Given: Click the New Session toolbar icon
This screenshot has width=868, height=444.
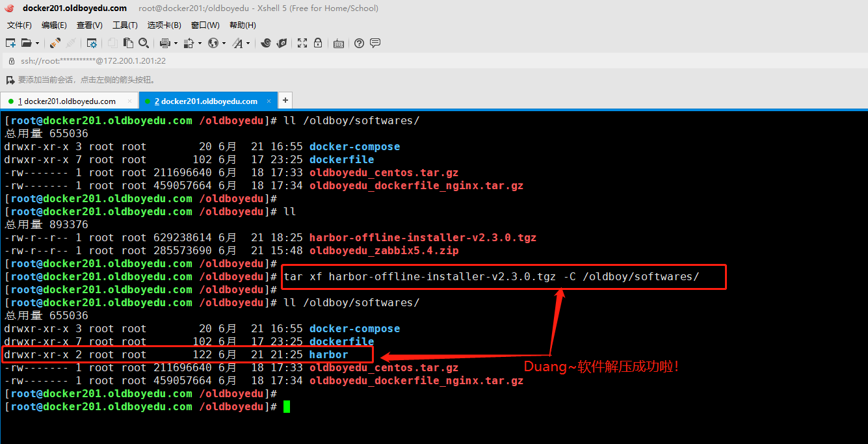Looking at the screenshot, I should [10, 43].
